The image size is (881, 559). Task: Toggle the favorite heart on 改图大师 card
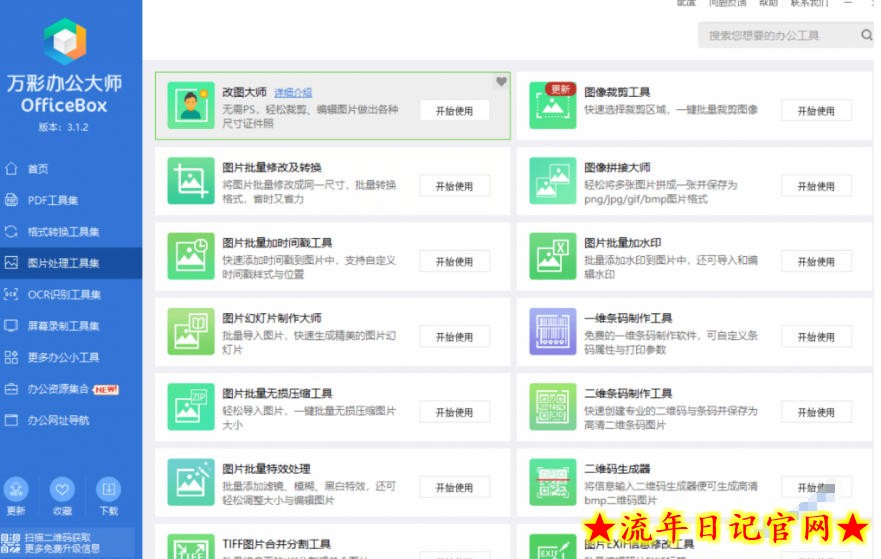(501, 82)
